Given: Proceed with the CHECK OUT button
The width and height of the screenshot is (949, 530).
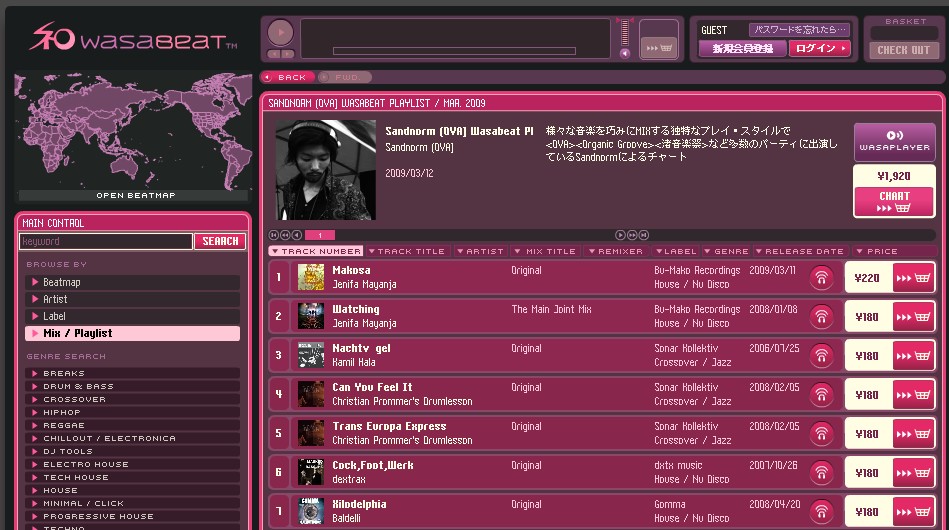Looking at the screenshot, I should click(x=904, y=50).
